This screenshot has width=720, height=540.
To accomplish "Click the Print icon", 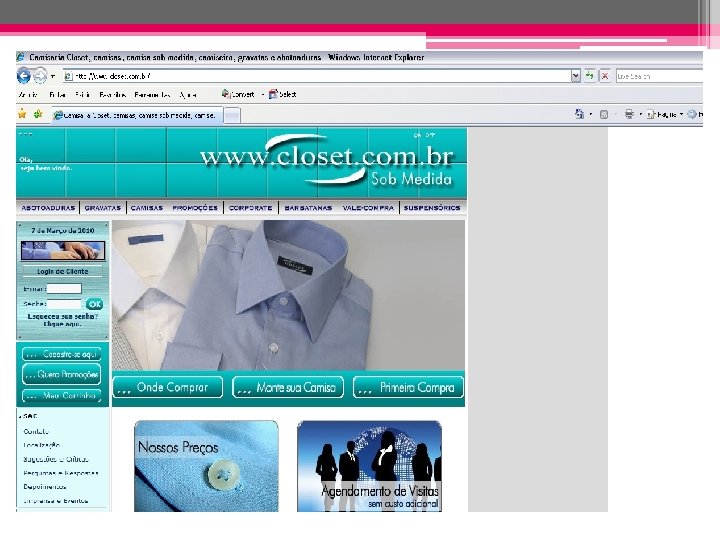I will pyautogui.click(x=629, y=114).
